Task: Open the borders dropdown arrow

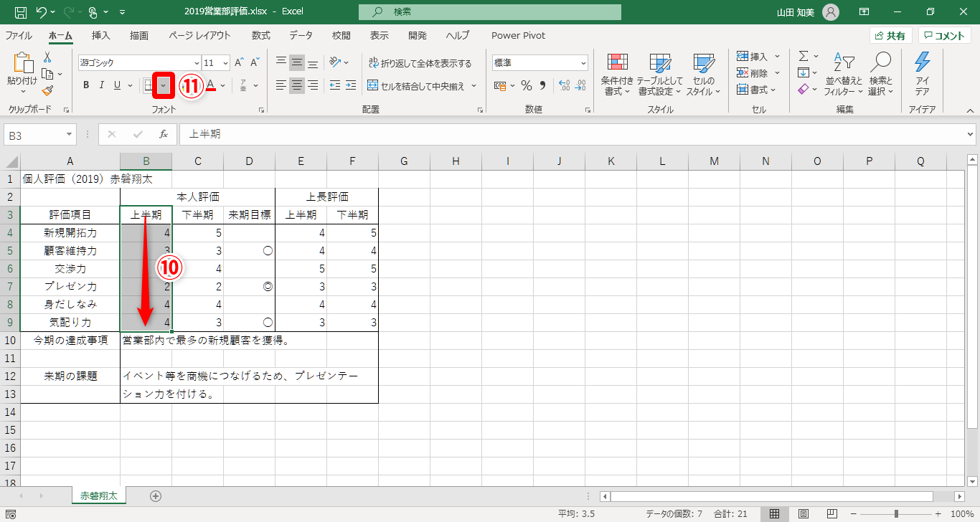Action: click(x=164, y=86)
